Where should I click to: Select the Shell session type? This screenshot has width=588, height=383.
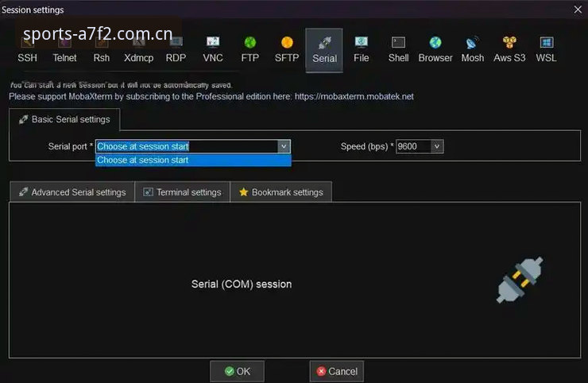click(398, 50)
